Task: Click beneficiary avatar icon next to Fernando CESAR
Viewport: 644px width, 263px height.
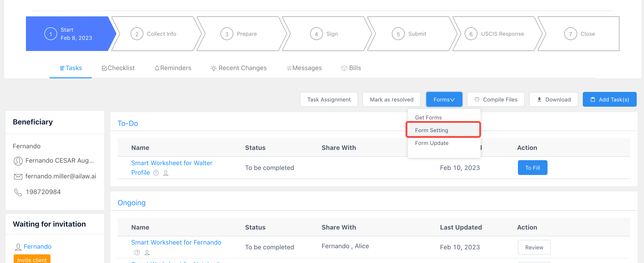Action: [x=18, y=161]
